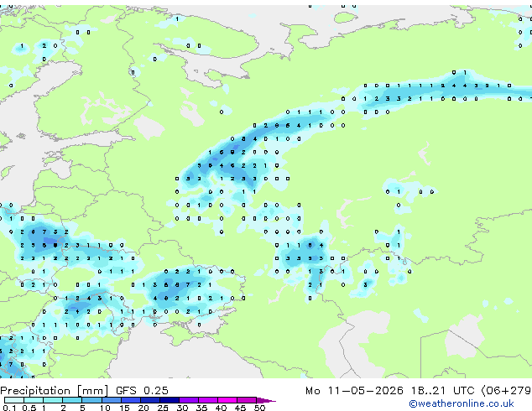Click the legend label '50'
The width and height of the screenshot is (532, 411).
[x=259, y=408]
